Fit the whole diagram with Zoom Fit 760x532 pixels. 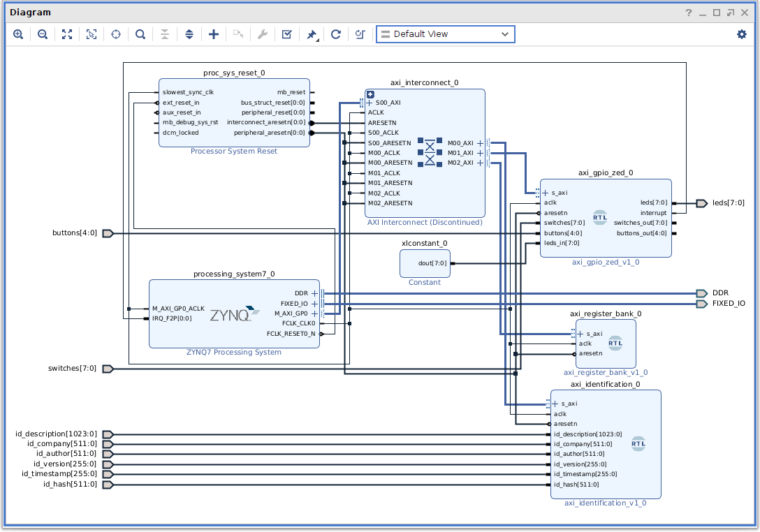[67, 34]
